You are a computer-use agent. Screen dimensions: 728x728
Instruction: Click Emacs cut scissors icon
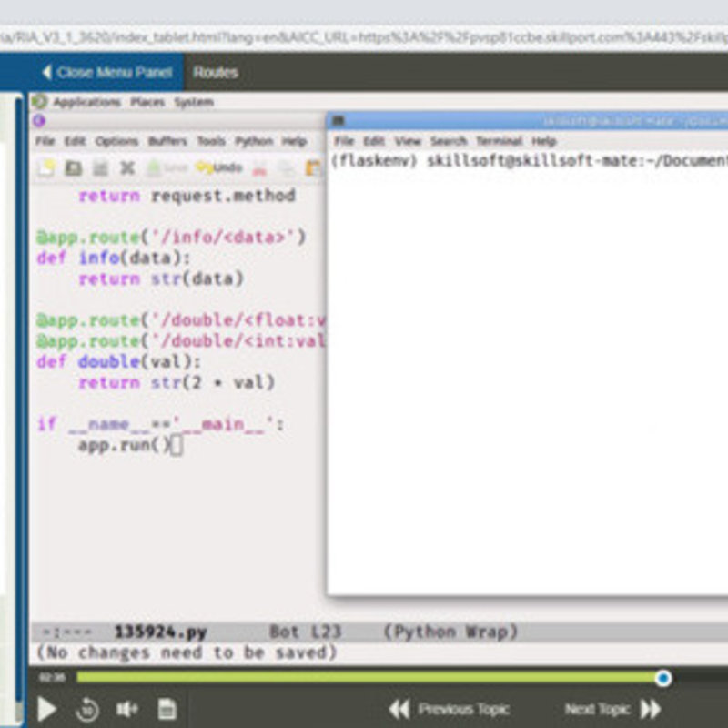point(259,168)
